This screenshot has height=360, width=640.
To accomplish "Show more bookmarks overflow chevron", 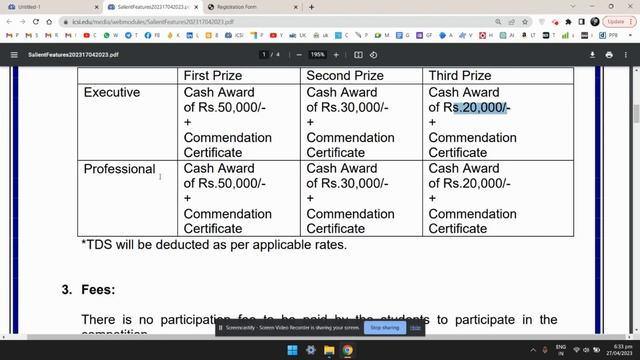I will (x=630, y=36).
